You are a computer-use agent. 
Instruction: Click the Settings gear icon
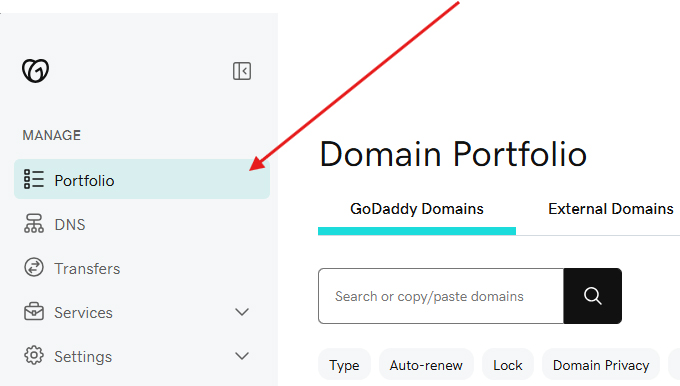coord(34,356)
